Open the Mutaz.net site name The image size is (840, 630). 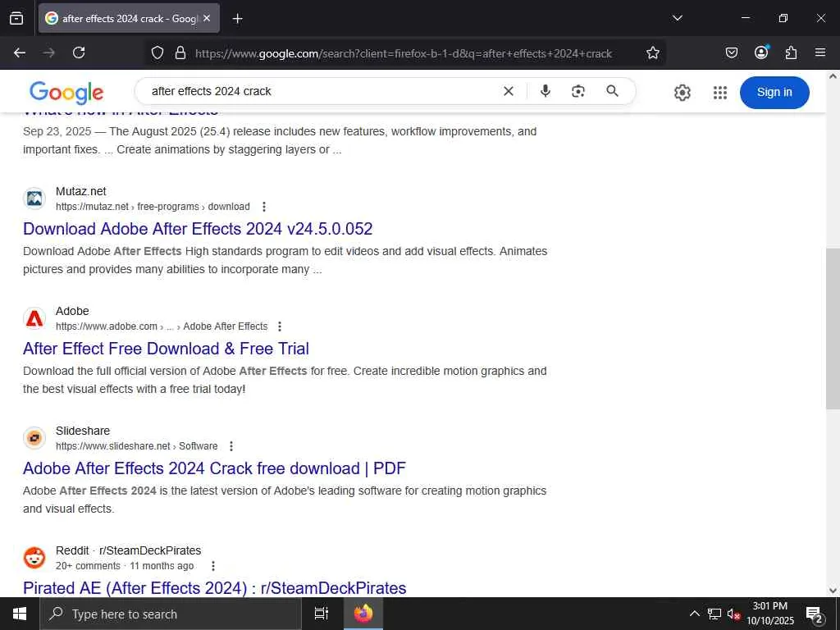[81, 191]
